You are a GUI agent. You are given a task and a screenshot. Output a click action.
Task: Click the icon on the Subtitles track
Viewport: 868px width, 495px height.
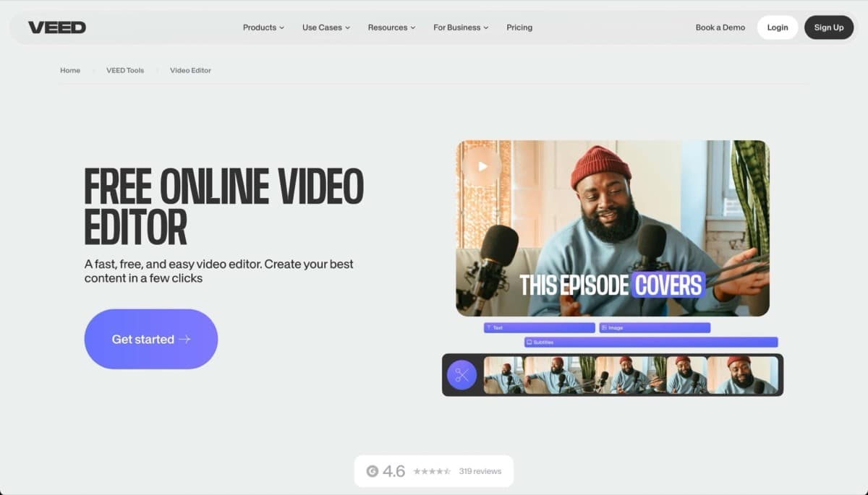tap(530, 341)
